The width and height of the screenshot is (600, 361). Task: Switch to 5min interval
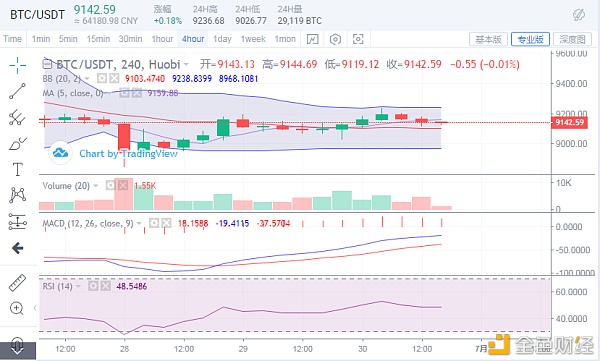coord(68,39)
